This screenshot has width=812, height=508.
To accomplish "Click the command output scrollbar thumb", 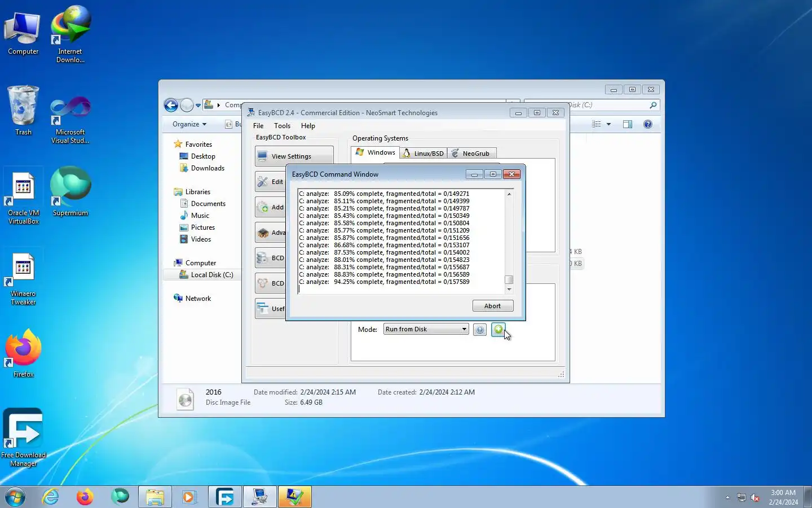I will point(509,279).
